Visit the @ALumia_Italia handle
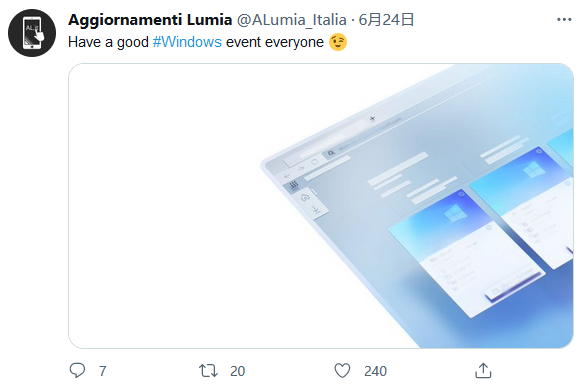 (292, 20)
